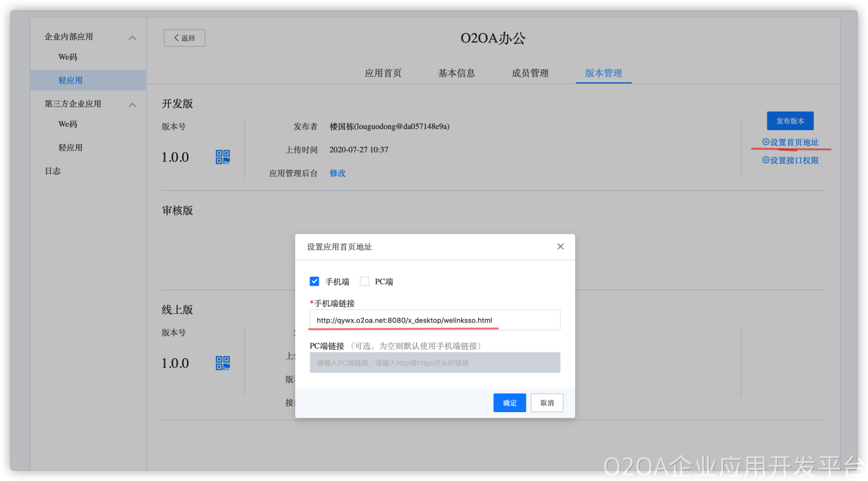Click the QR code icon in 线上版

[x=223, y=363]
